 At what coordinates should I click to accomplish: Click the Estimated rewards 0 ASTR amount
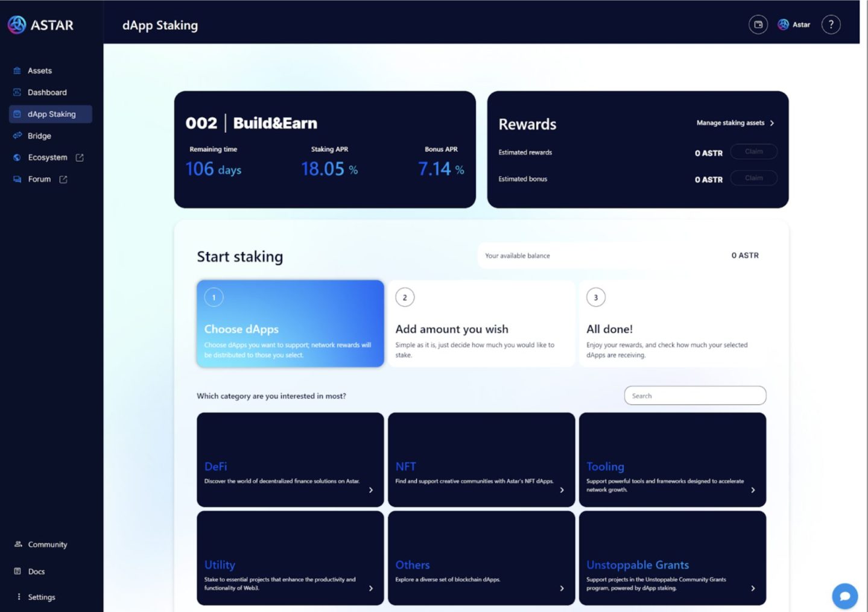709,153
